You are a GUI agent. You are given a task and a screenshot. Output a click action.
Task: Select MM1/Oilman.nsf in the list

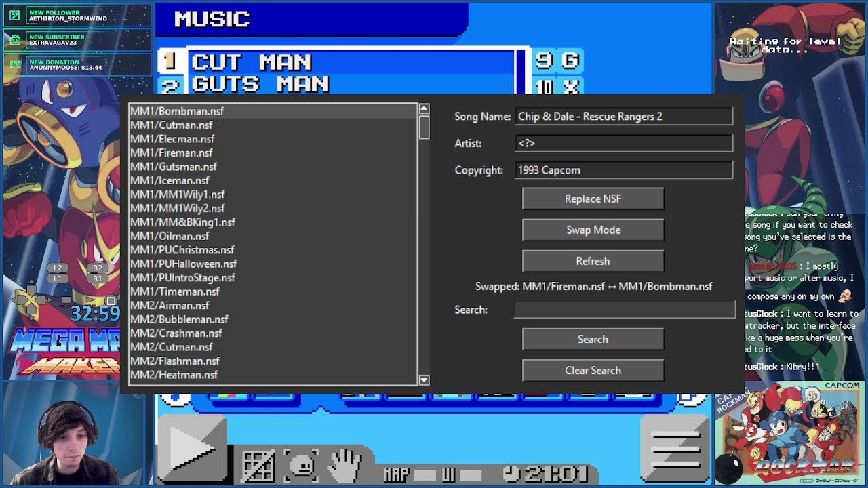coord(273,236)
